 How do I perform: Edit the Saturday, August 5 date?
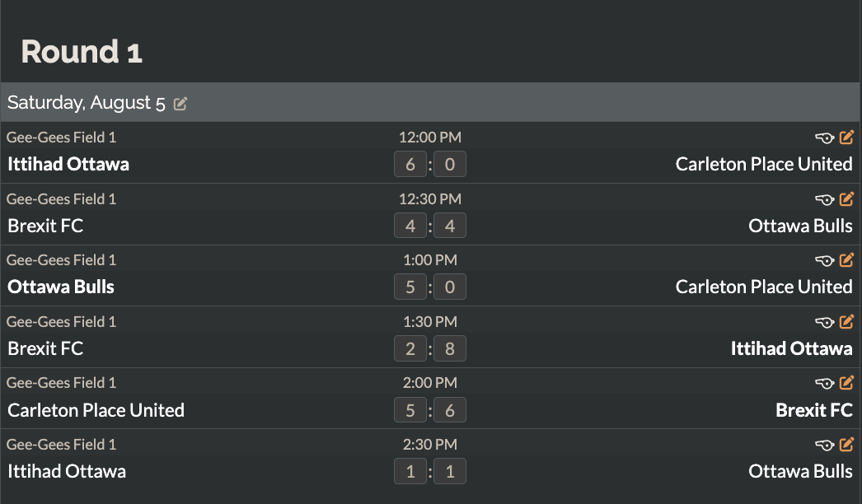click(x=180, y=103)
